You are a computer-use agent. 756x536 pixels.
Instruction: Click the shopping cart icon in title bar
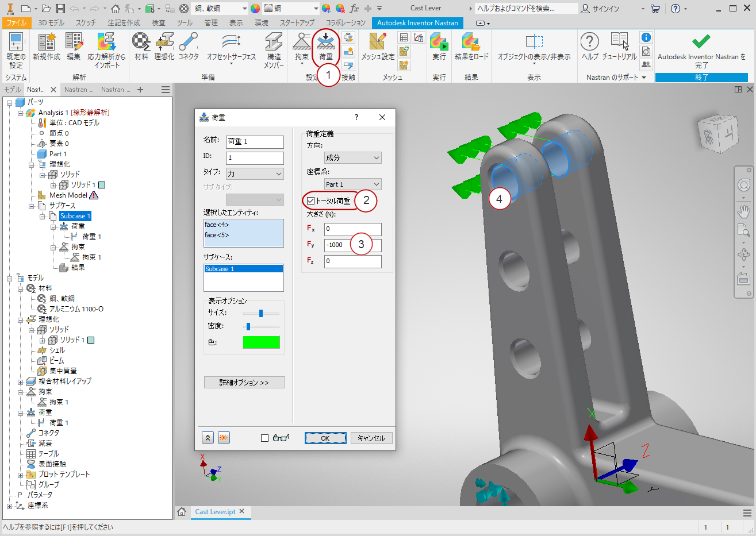coord(655,9)
